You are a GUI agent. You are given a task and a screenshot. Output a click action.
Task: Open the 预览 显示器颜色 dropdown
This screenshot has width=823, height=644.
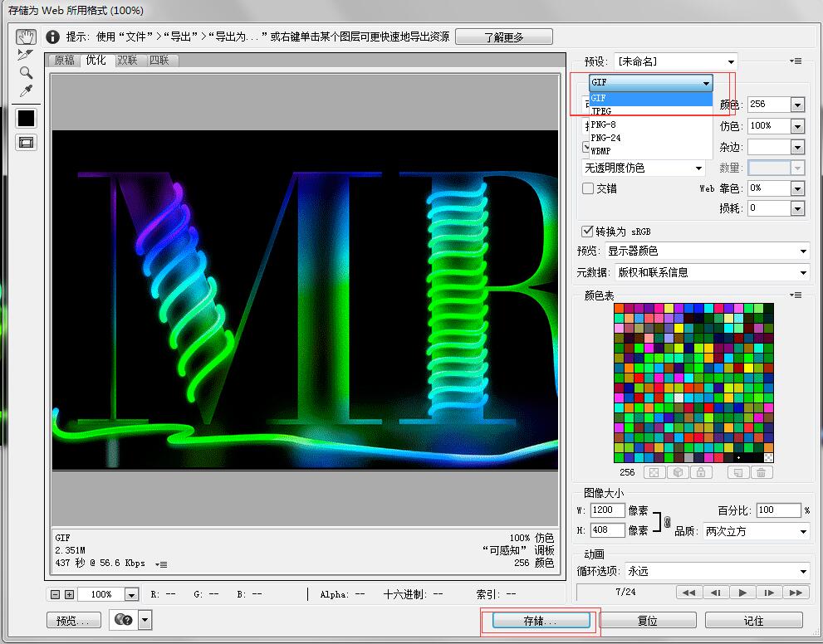(x=707, y=251)
